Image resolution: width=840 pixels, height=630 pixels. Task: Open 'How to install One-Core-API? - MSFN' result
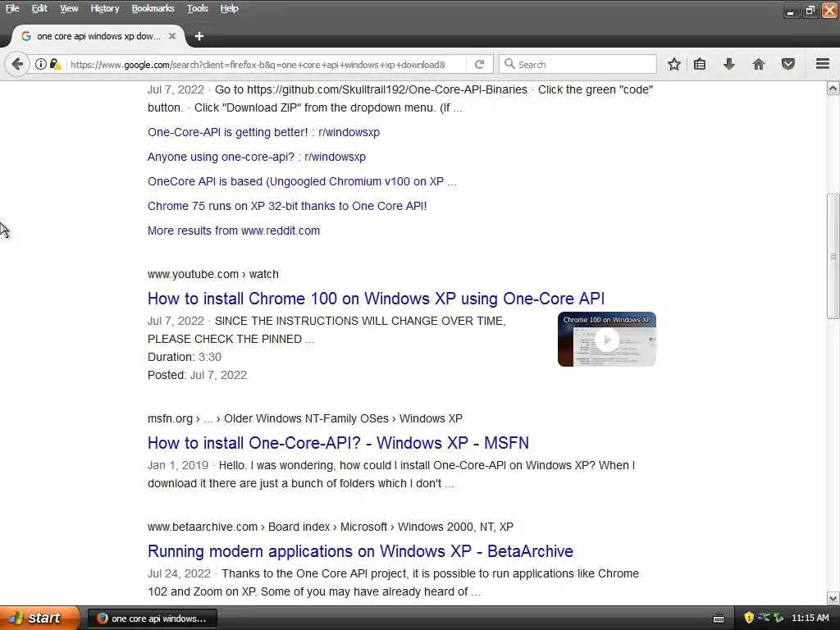click(x=338, y=443)
